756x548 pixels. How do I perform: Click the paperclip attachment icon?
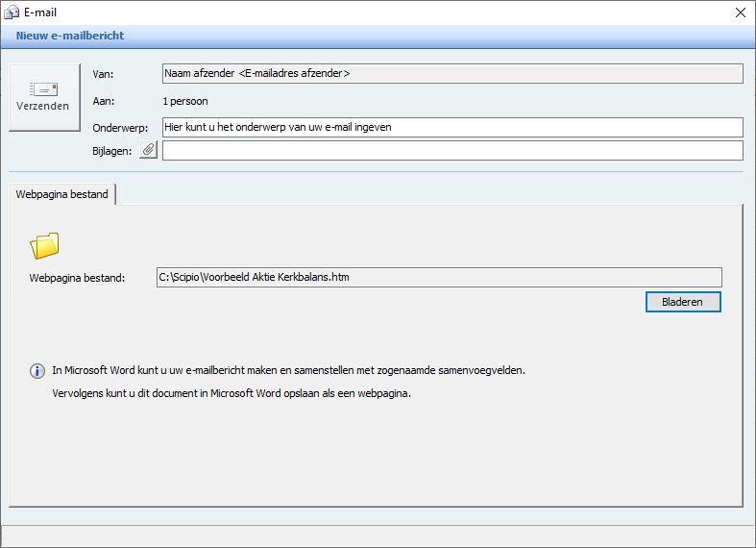click(x=149, y=150)
